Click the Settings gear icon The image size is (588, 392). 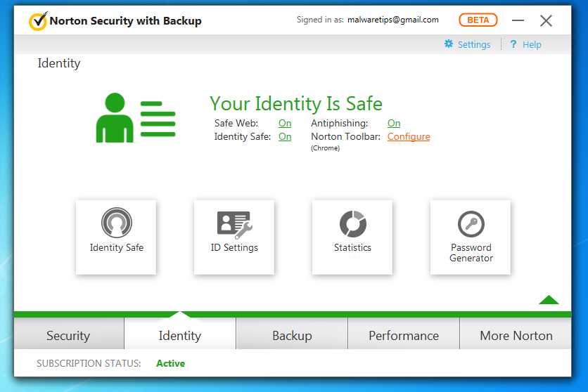click(449, 44)
